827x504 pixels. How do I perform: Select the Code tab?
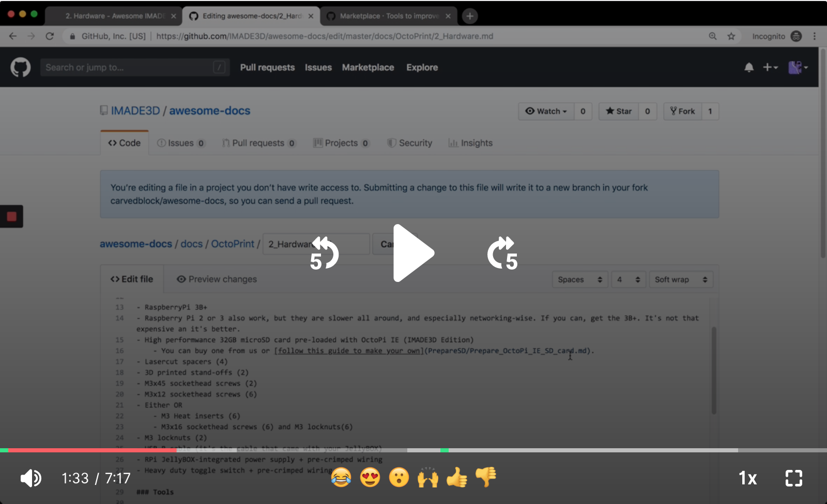pyautogui.click(x=124, y=143)
